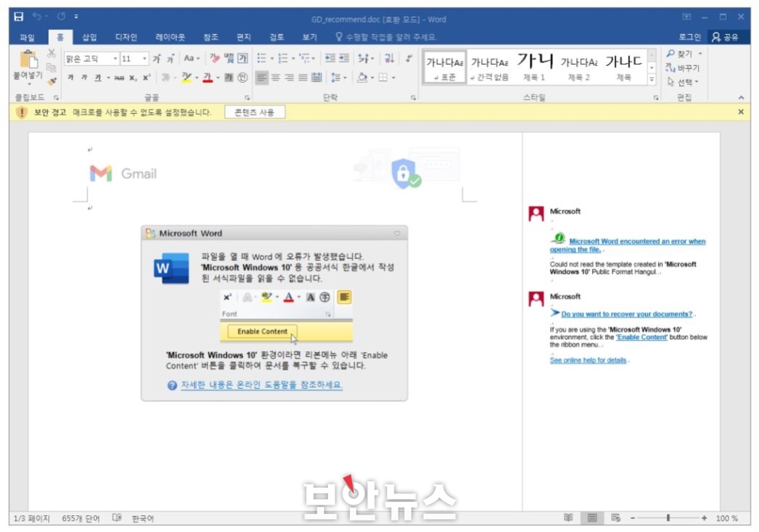Toggle underline formatting
Screen dimensions: 759x532
tap(98, 77)
